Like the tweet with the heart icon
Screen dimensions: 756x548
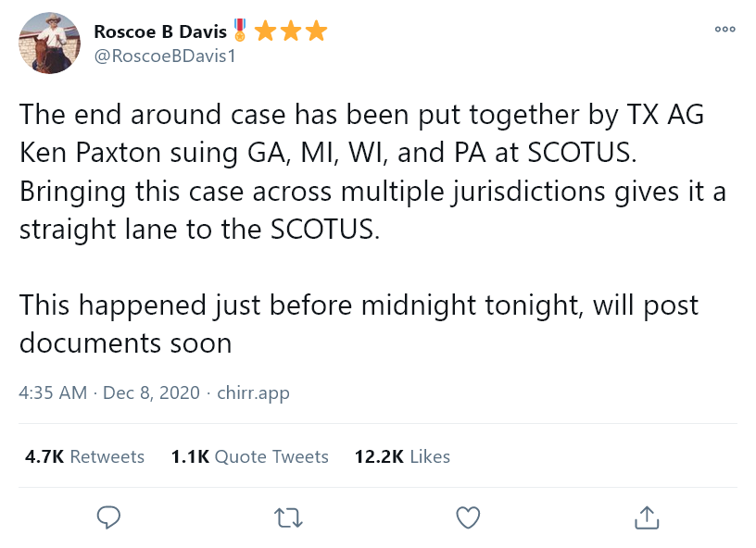[469, 517]
